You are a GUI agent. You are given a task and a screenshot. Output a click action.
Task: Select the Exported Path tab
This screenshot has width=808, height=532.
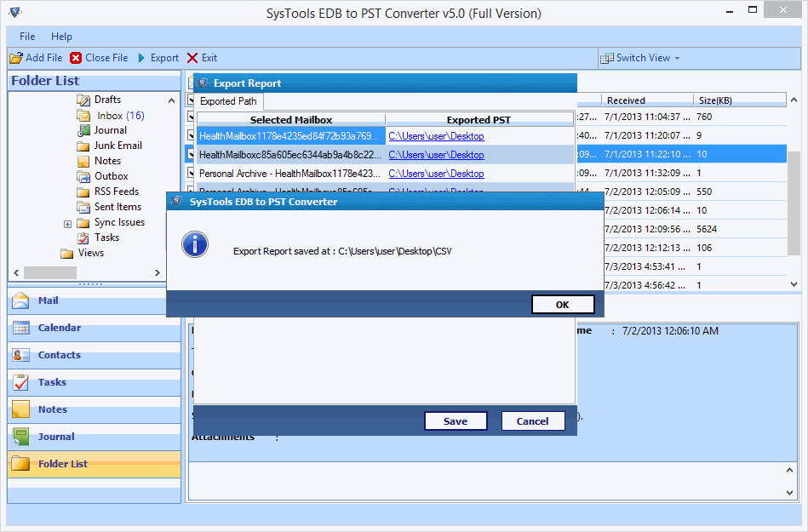pos(228,101)
